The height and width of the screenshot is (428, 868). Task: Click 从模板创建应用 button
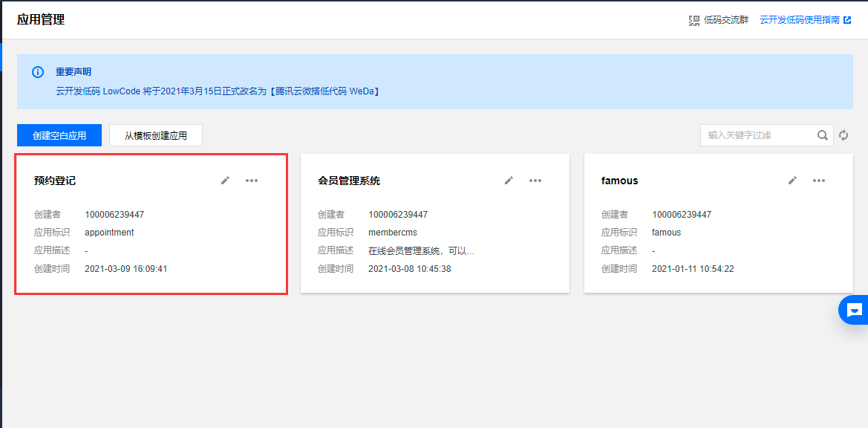[x=155, y=135]
